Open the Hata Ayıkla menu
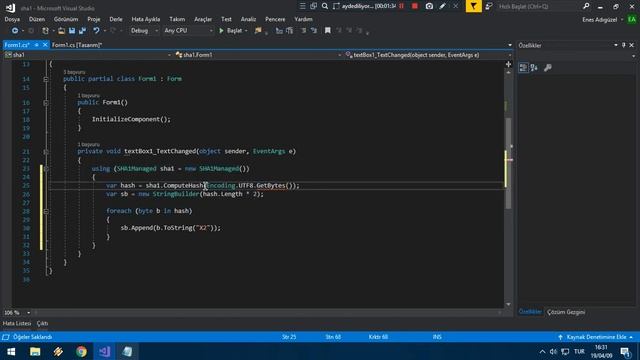 146,19
